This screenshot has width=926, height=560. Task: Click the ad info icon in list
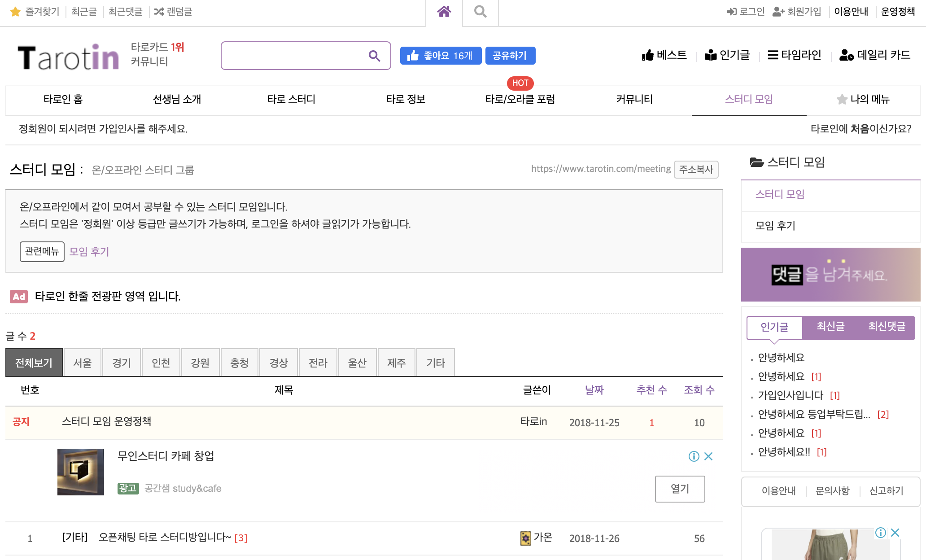tap(694, 456)
